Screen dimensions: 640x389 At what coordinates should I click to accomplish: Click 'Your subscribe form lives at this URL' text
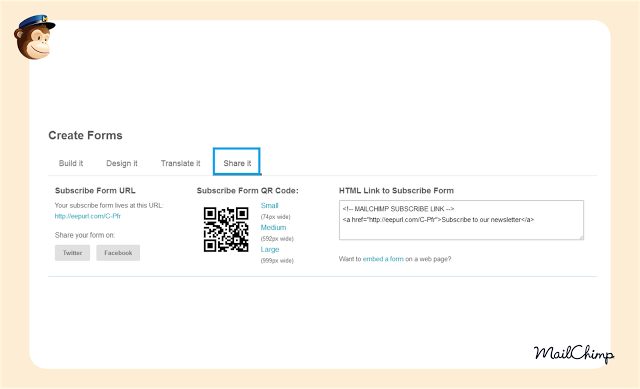click(109, 205)
